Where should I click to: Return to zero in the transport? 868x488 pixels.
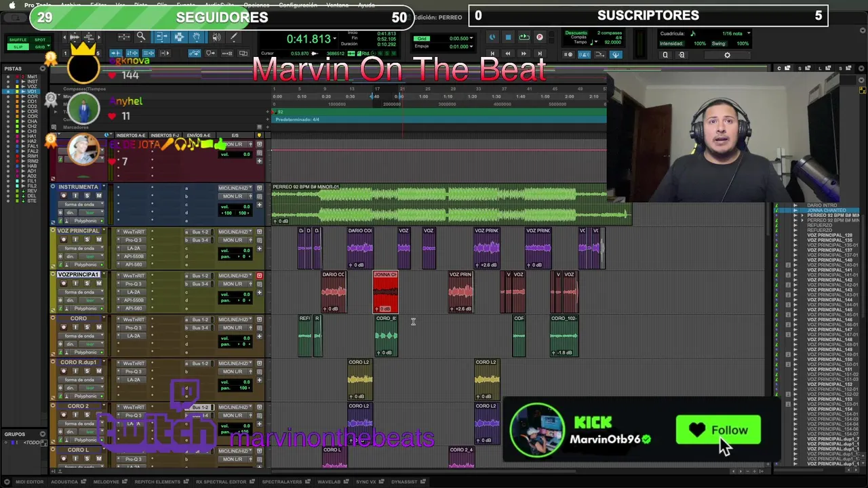click(492, 54)
